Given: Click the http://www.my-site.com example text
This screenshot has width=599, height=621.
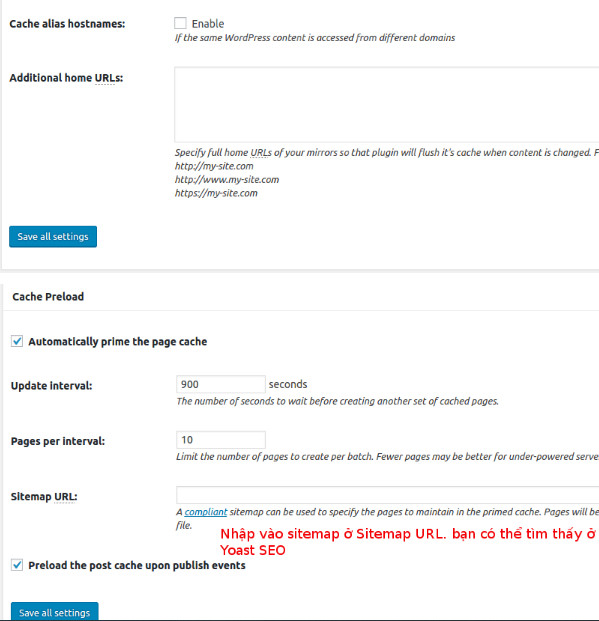Looking at the screenshot, I should (x=227, y=180).
